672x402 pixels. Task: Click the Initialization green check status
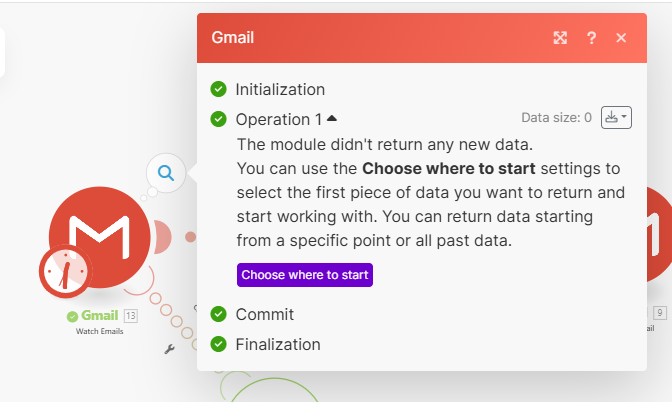[x=218, y=89]
